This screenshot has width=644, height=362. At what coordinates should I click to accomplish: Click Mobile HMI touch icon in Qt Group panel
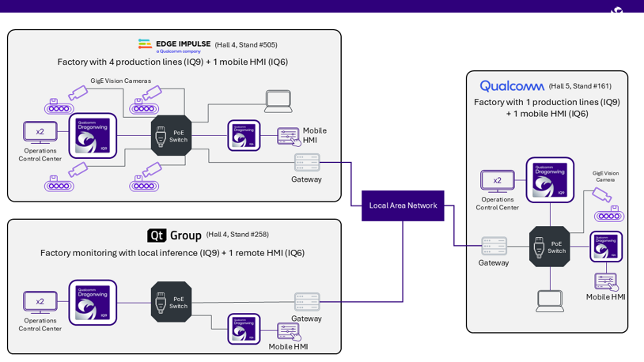[289, 332]
